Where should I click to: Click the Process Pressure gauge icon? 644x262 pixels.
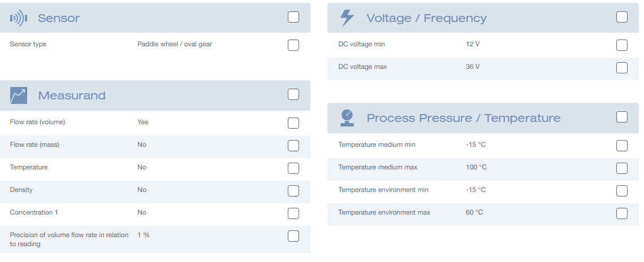pyautogui.click(x=348, y=118)
